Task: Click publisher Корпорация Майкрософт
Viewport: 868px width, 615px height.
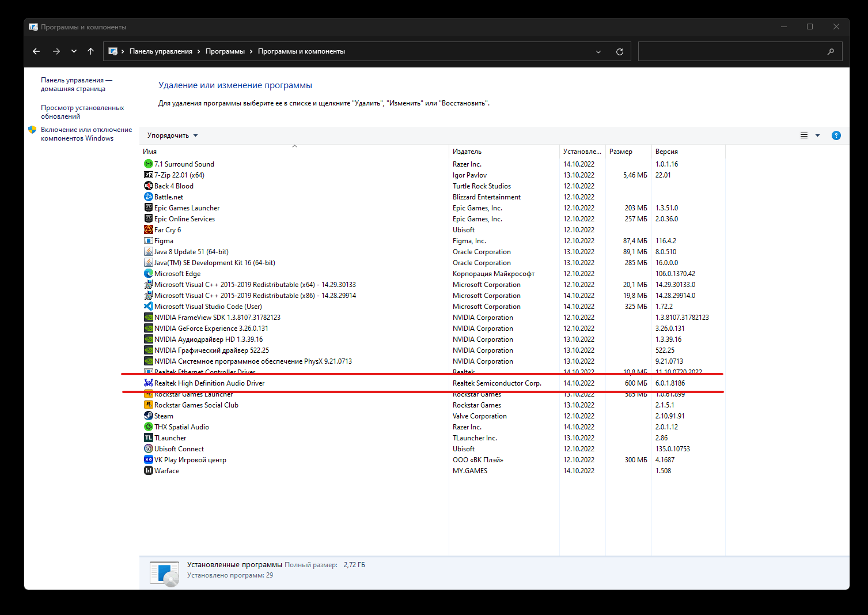Action: [494, 274]
